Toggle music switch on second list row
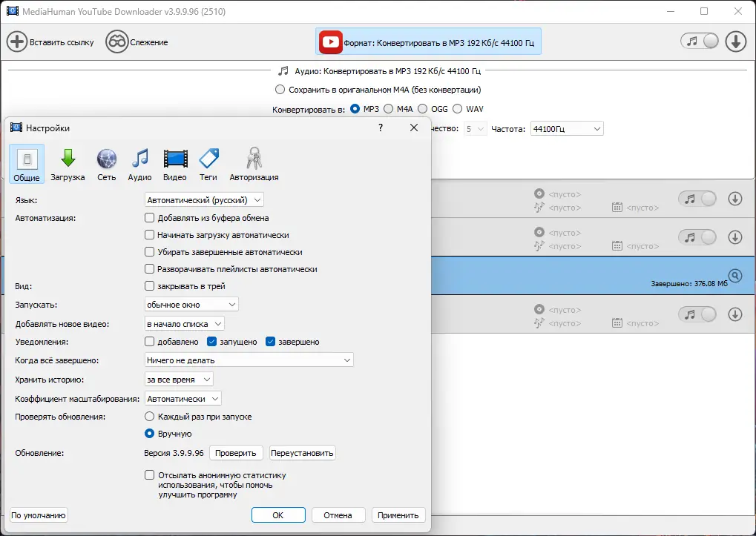Screen dimensions: 756x536 tap(697, 237)
